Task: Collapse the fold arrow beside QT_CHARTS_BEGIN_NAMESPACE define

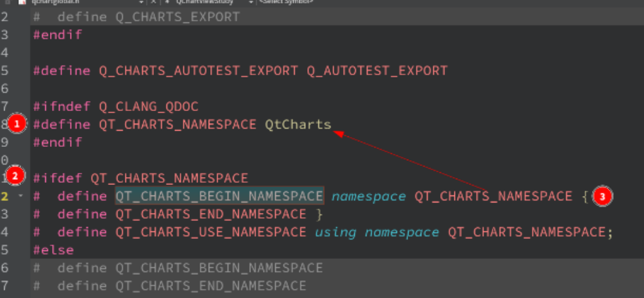Action: tap(21, 196)
